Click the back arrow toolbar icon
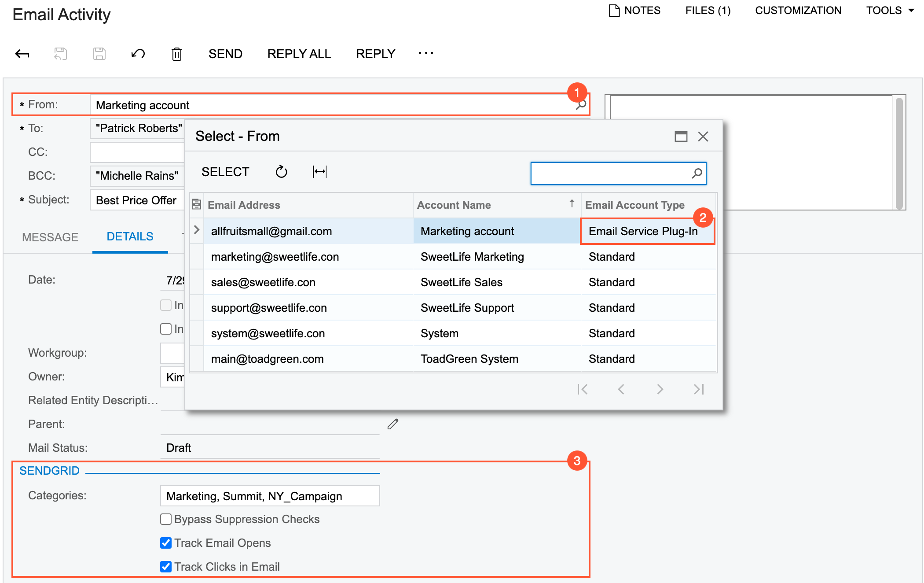 pyautogui.click(x=22, y=54)
